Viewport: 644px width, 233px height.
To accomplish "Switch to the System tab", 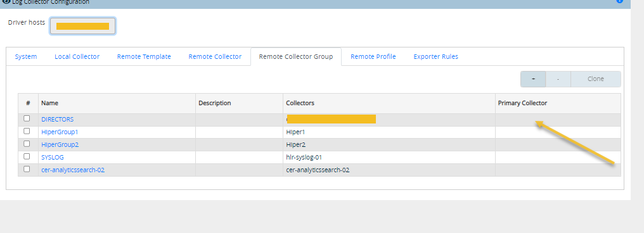I will (x=26, y=56).
